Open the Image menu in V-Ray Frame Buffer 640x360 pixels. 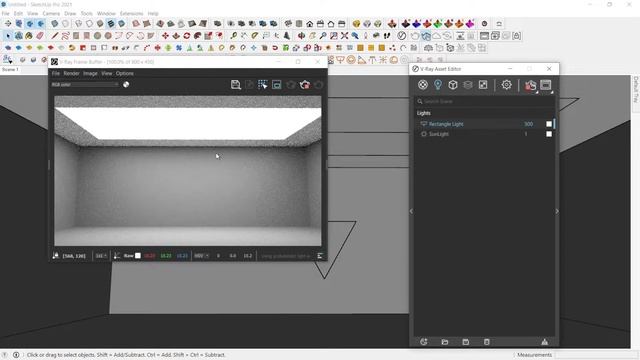point(90,73)
